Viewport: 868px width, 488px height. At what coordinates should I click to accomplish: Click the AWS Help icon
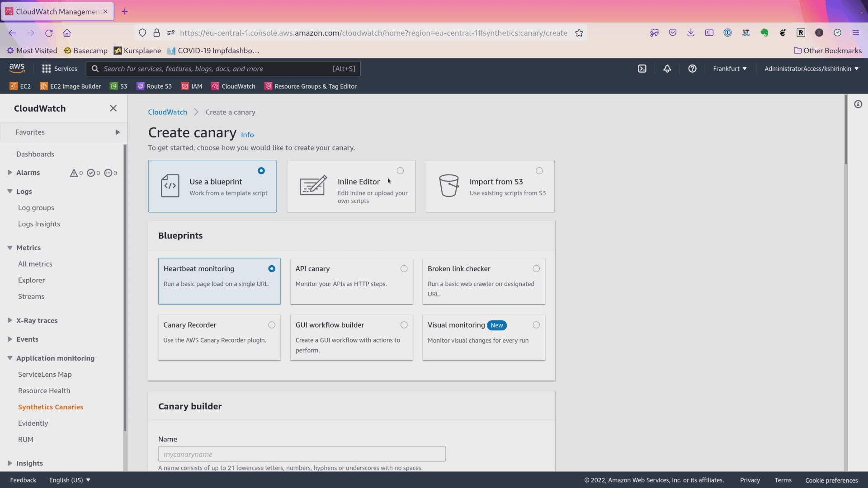tap(693, 69)
